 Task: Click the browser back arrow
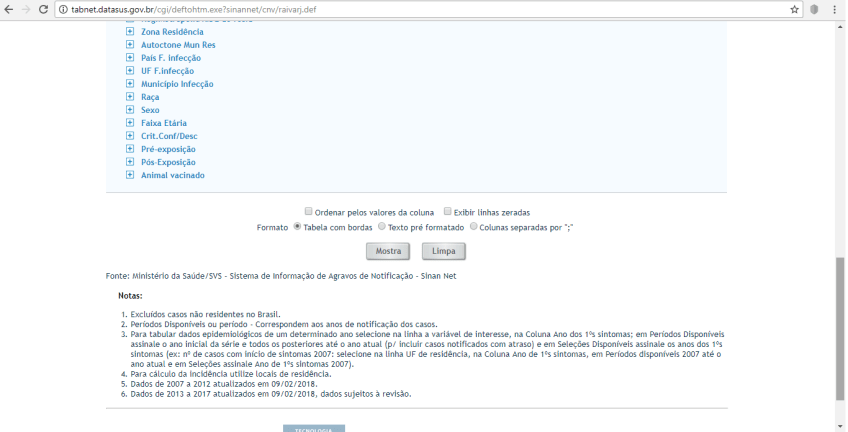point(9,9)
